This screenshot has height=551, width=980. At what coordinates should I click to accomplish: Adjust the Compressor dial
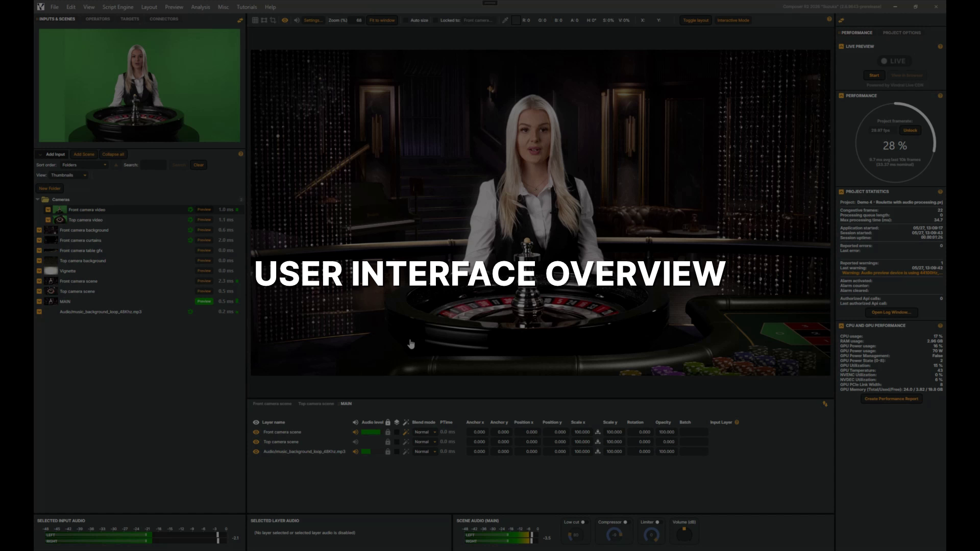click(614, 535)
